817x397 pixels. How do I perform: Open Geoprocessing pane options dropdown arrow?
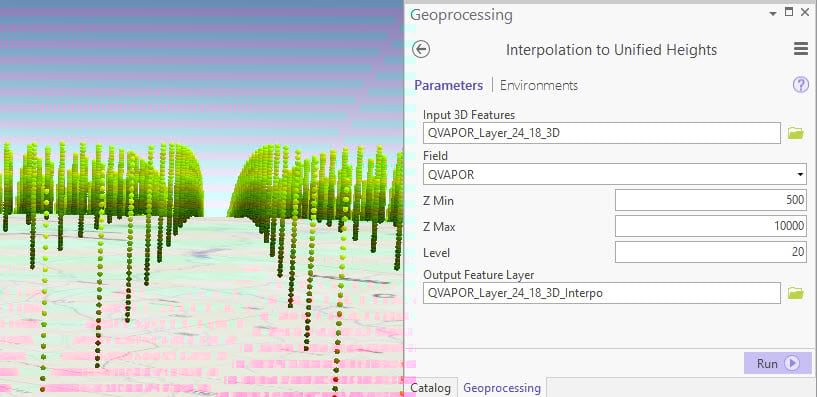pyautogui.click(x=773, y=14)
